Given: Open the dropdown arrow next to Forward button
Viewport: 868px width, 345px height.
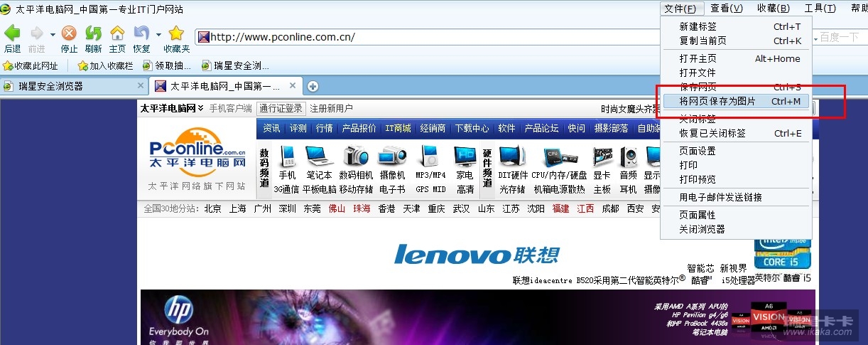Looking at the screenshot, I should pos(53,34).
